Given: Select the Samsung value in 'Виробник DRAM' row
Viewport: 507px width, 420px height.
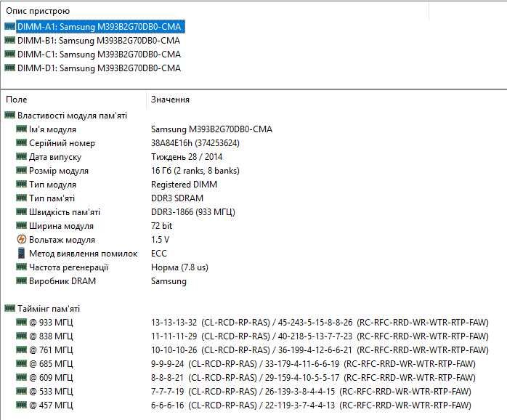Looking at the screenshot, I should coord(169,281).
